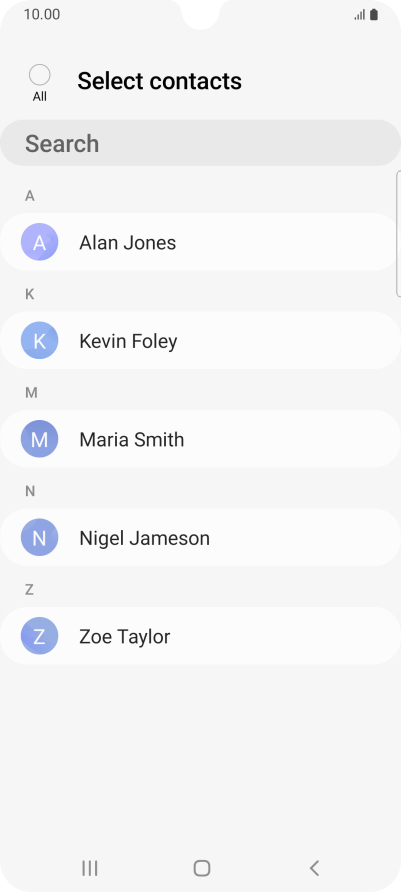Tap the Select contacts title
401x892 pixels.
tap(159, 81)
